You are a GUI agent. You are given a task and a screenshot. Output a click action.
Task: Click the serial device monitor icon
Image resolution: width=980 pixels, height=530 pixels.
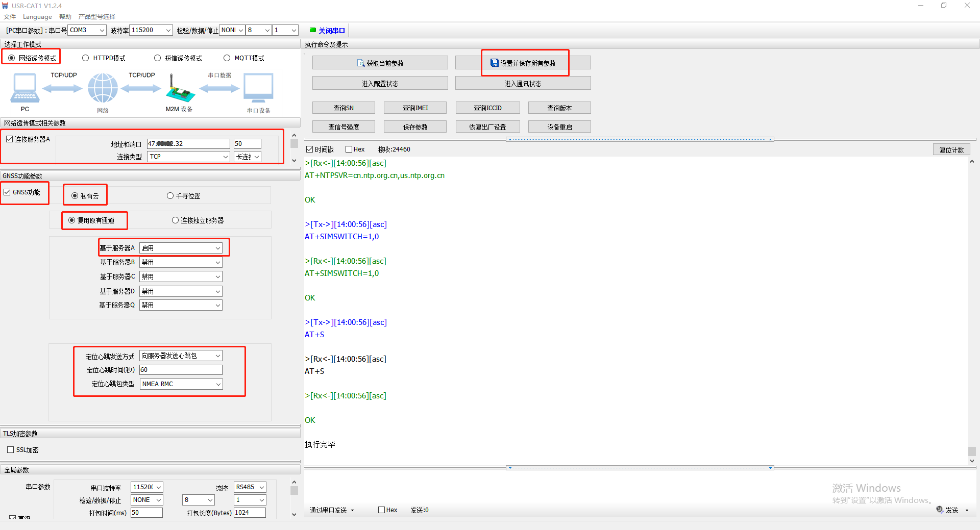(258, 88)
